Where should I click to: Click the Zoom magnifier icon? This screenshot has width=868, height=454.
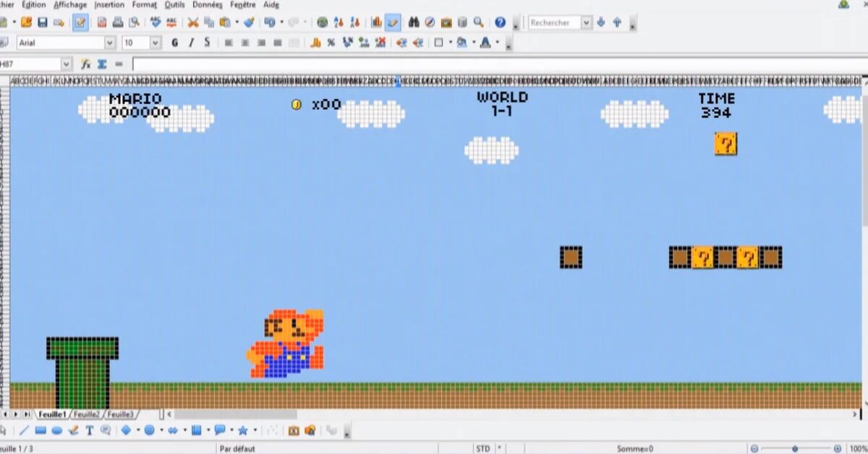(x=478, y=22)
